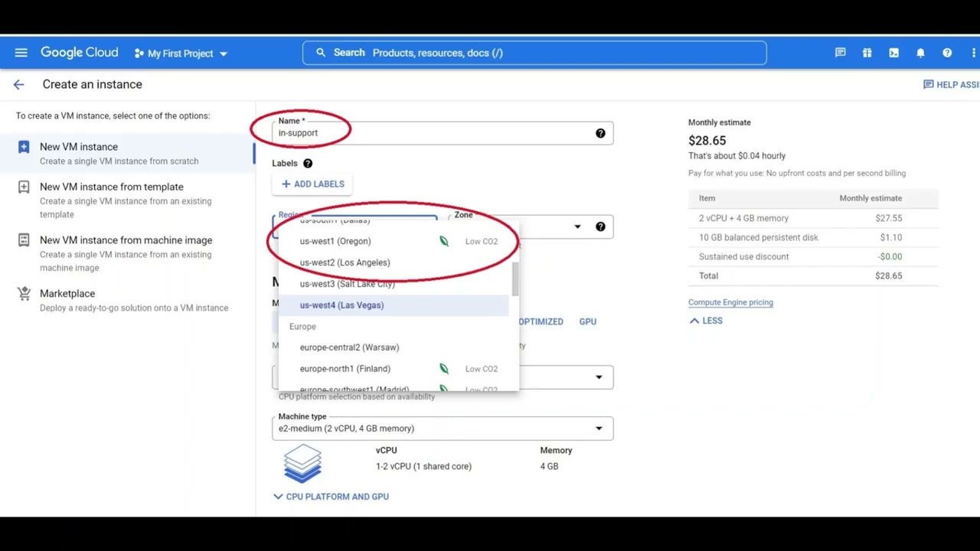Open the Marketplace option
The width and height of the screenshot is (980, 551).
[128, 300]
